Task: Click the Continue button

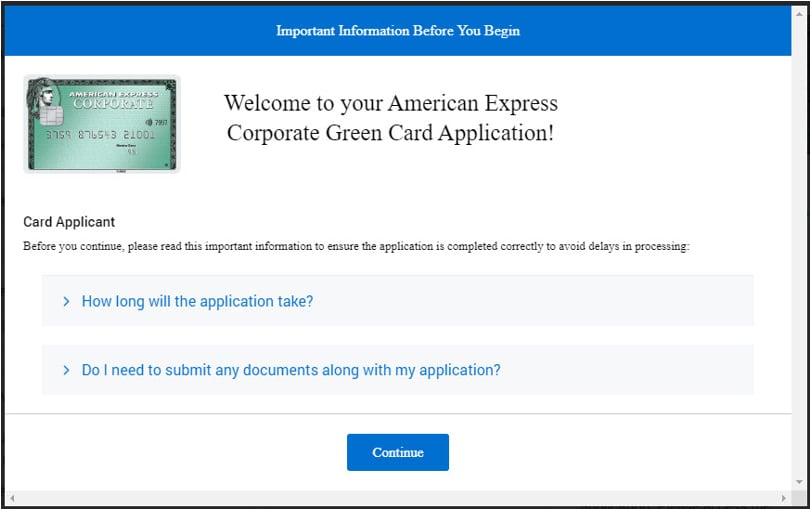Action: [398, 452]
